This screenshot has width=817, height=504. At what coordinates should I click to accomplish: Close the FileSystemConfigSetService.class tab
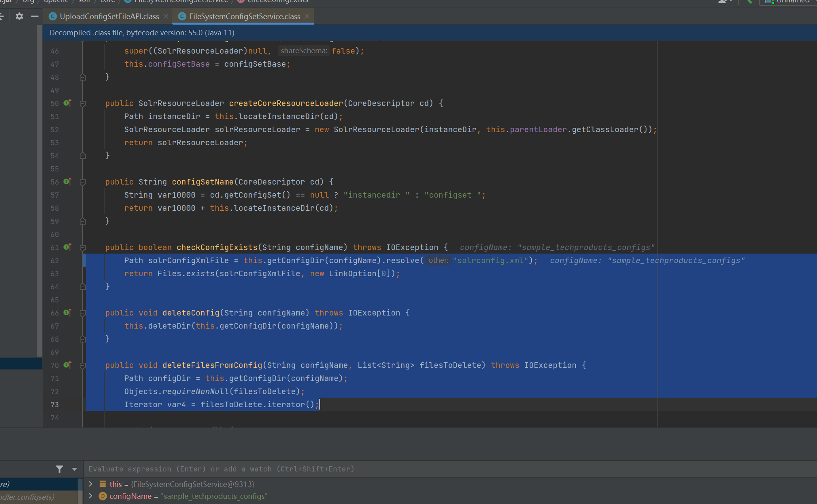(x=307, y=16)
